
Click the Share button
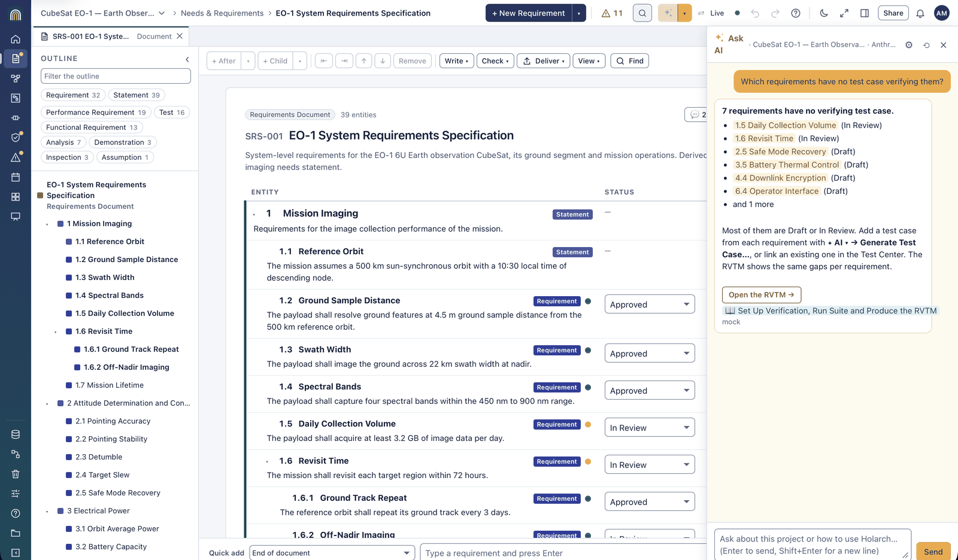coord(893,13)
